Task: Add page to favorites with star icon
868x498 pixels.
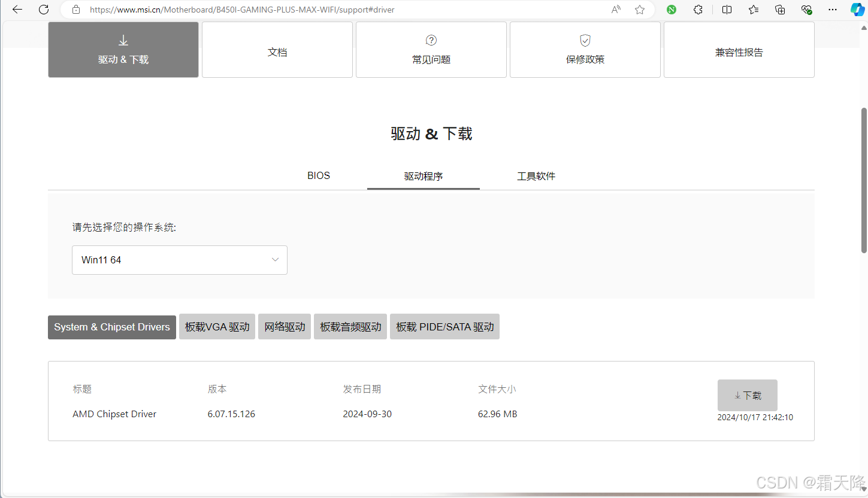Action: click(x=640, y=10)
